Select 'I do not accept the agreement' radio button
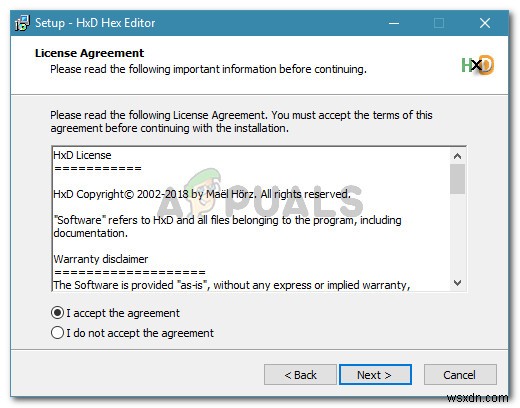520x408 pixels. click(x=57, y=333)
